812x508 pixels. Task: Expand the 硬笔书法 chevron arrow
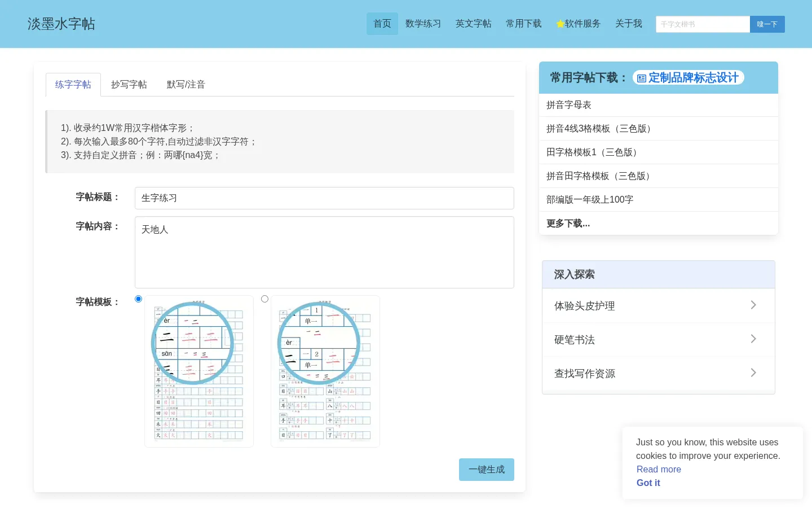click(753, 339)
